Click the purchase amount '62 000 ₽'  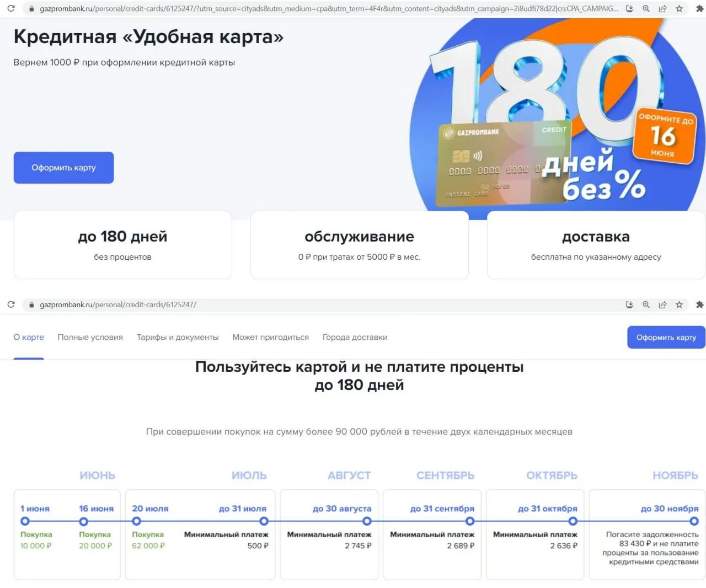click(148, 546)
